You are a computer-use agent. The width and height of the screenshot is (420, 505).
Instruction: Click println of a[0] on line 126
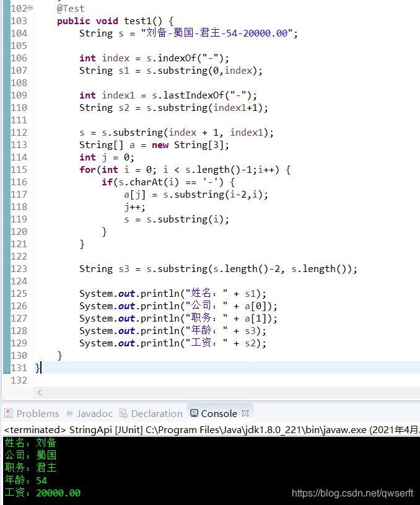point(178,306)
